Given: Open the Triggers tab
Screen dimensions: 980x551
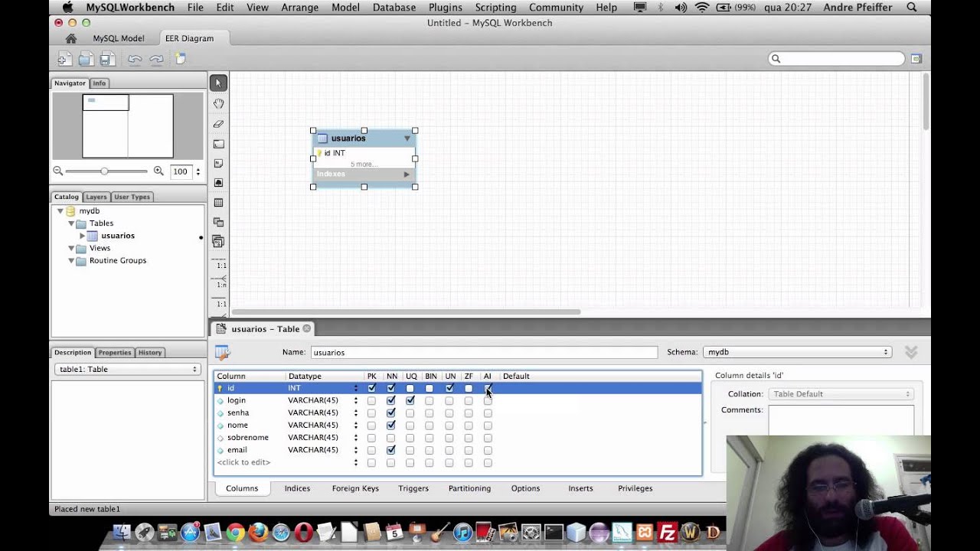Looking at the screenshot, I should [x=413, y=488].
